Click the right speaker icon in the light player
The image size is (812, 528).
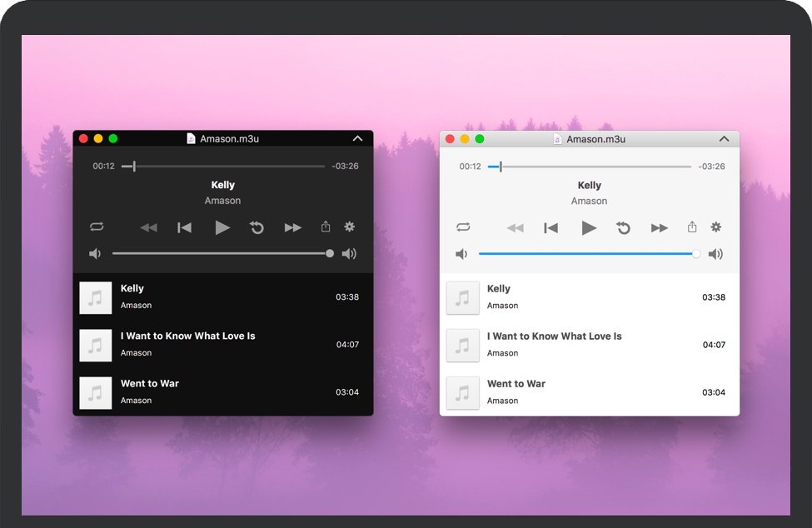(x=715, y=253)
